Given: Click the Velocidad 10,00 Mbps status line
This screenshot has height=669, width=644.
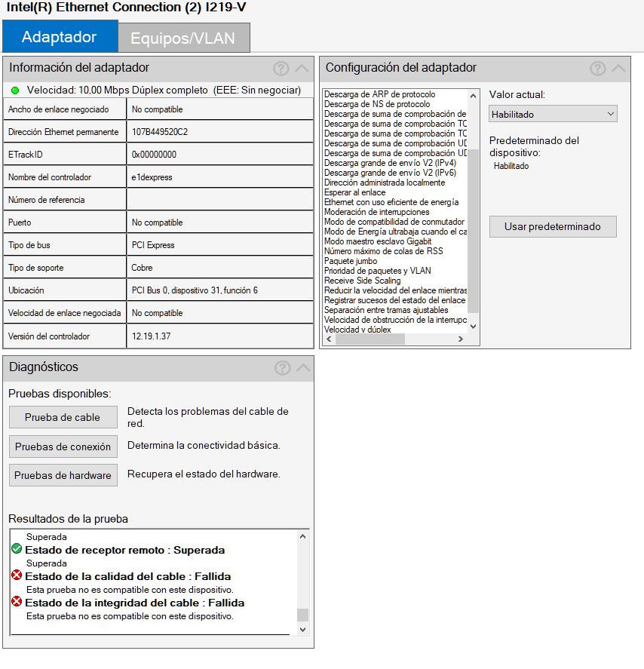Looking at the screenshot, I should coord(164,90).
